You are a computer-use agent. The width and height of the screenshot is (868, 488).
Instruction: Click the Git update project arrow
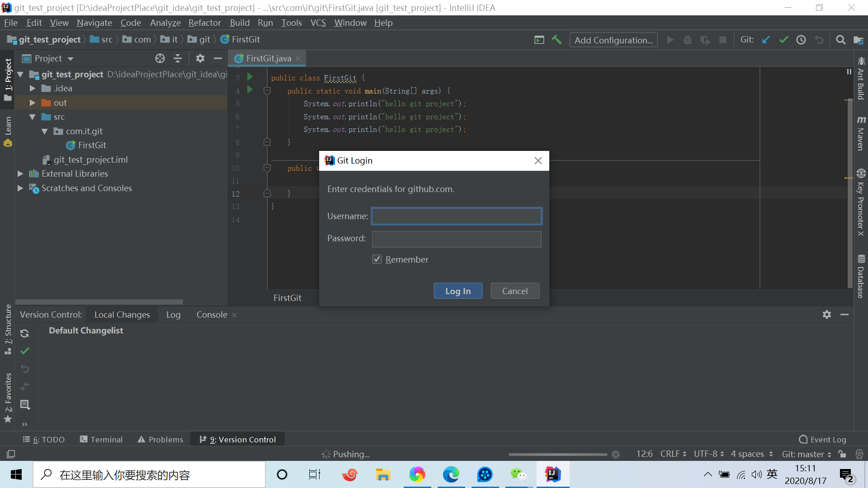[x=766, y=40]
